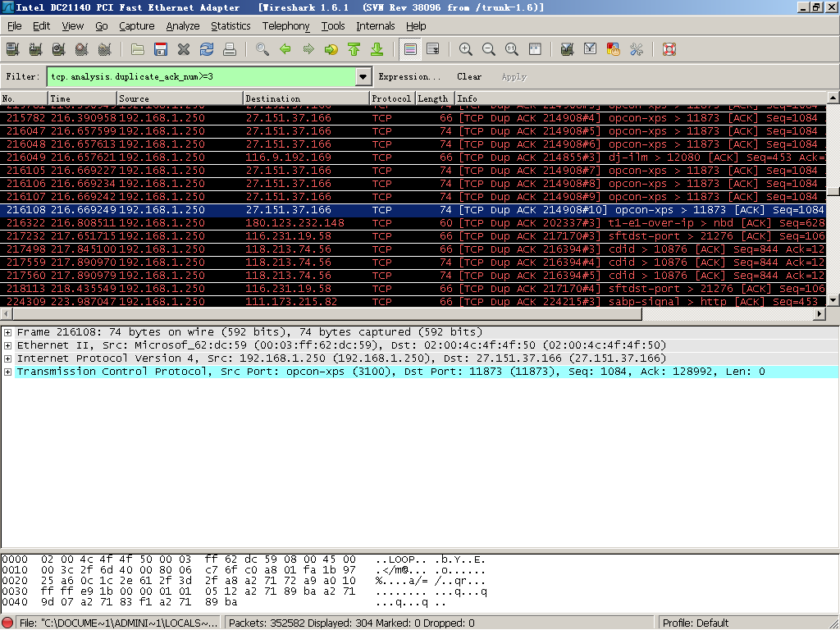Viewport: 840px width, 630px height.
Task: Go to packet number icon
Action: point(331,49)
